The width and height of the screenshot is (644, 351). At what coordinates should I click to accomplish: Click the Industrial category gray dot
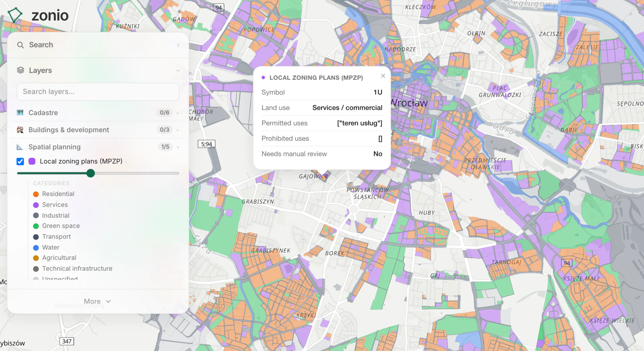coord(36,216)
